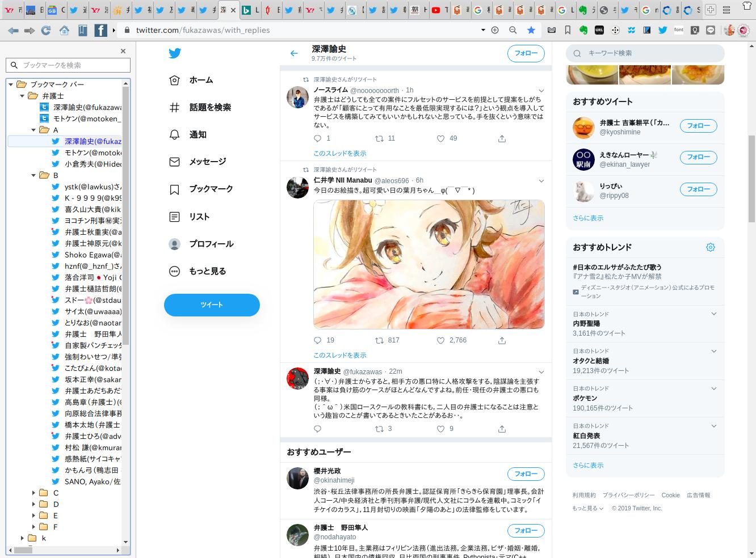The width and height of the screenshot is (756, 558).
Task: Open the anime girl drawing image
Action: pyautogui.click(x=429, y=264)
